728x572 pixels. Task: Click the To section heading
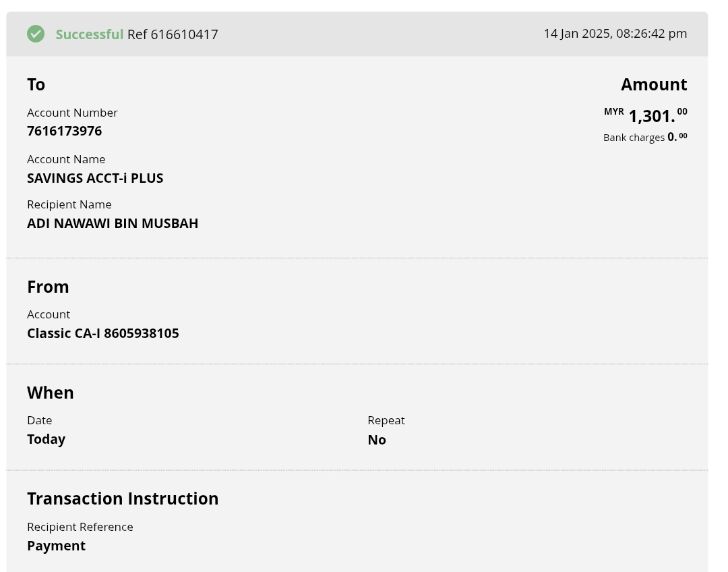(x=36, y=84)
